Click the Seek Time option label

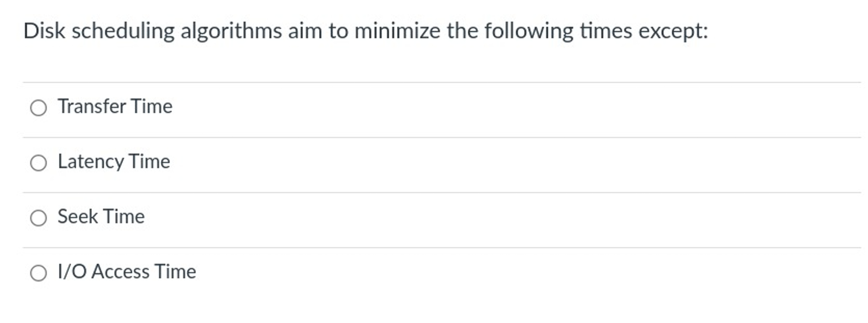pos(101,217)
